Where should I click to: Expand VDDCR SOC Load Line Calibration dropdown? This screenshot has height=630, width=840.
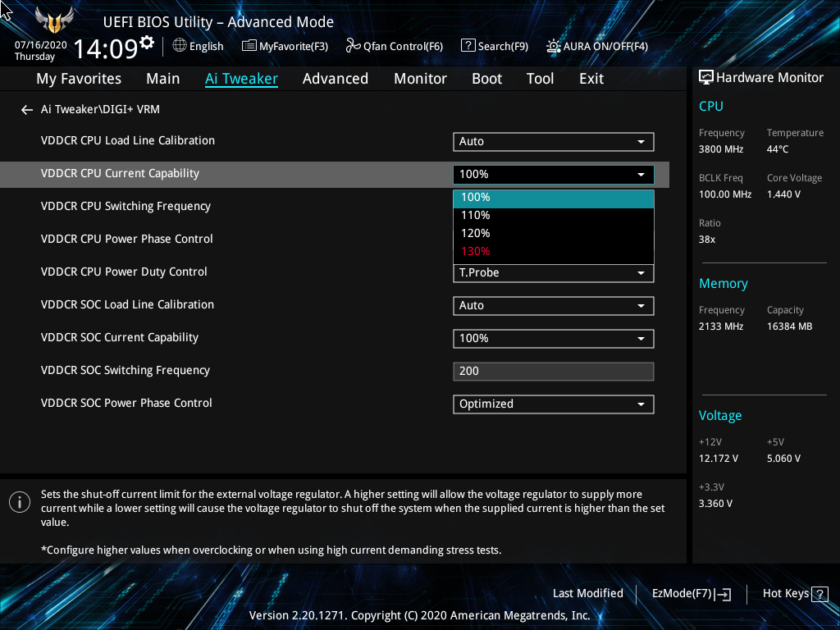click(554, 306)
